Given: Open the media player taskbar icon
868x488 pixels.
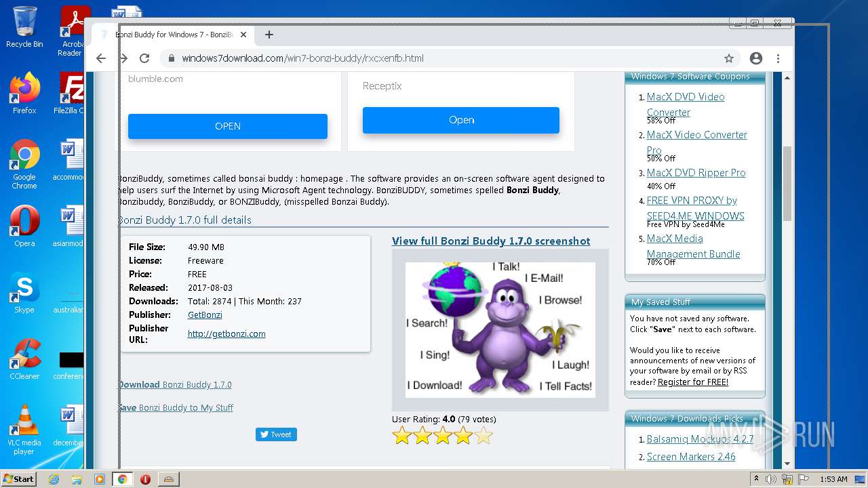Looking at the screenshot, I should [100, 479].
